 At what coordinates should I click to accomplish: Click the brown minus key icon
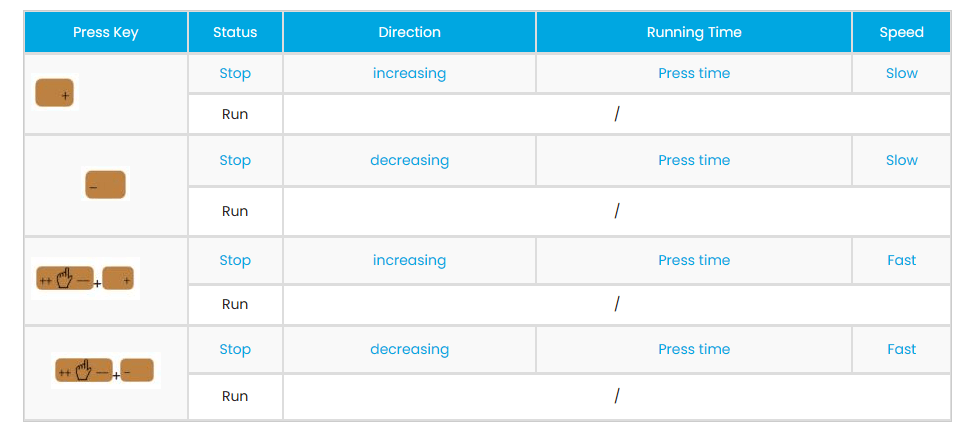(106, 185)
